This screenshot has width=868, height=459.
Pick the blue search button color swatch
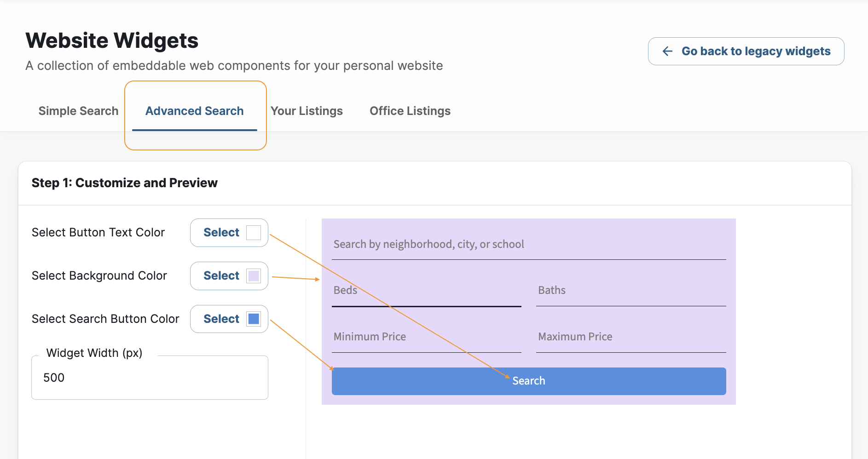[254, 319]
